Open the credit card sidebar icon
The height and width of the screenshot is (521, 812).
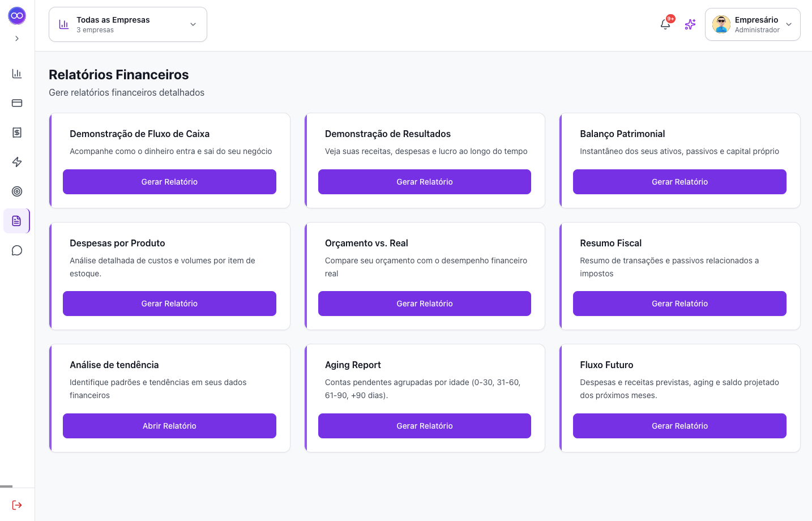[17, 103]
